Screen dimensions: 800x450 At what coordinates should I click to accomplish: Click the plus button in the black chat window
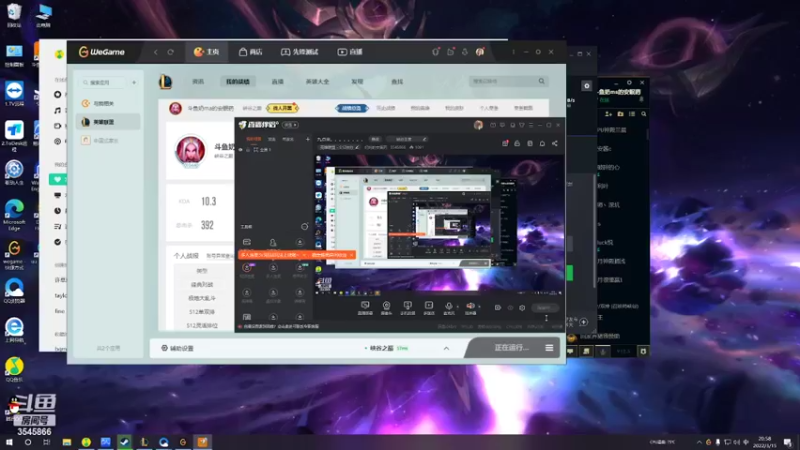click(583, 322)
